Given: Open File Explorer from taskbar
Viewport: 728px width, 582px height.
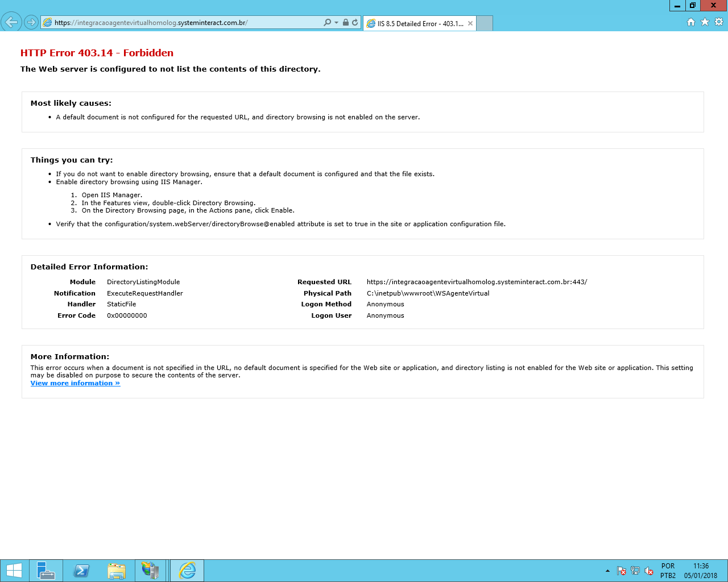Looking at the screenshot, I should [116, 571].
